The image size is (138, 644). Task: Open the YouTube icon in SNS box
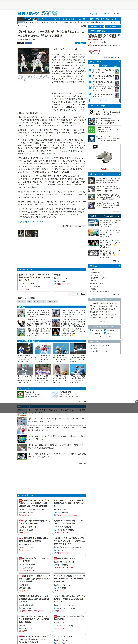[x=105, y=333]
